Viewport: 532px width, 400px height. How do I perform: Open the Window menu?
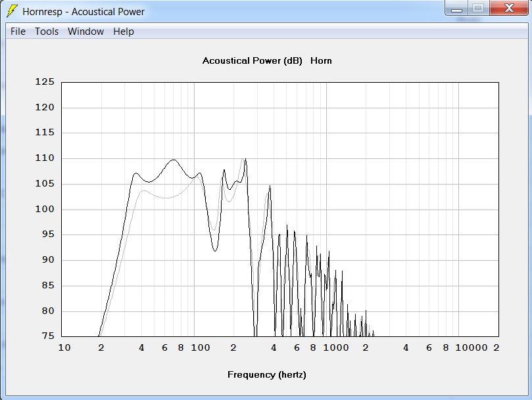pyautogui.click(x=86, y=32)
